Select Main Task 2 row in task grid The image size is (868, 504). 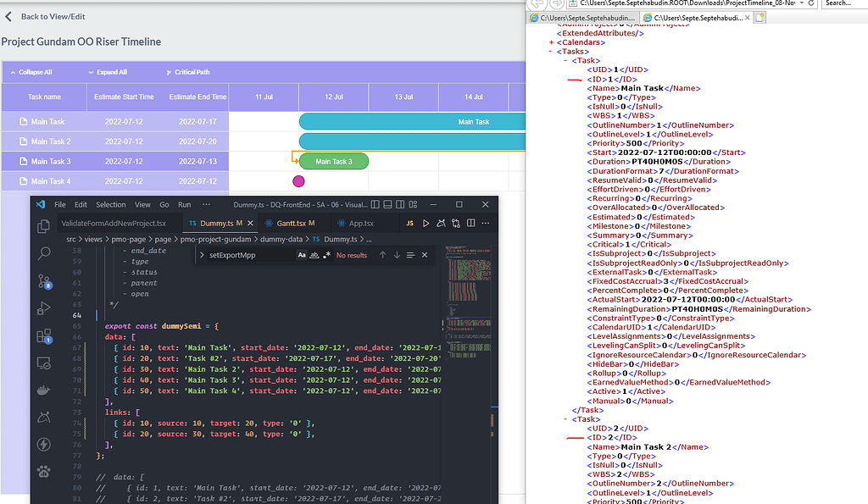coord(115,141)
